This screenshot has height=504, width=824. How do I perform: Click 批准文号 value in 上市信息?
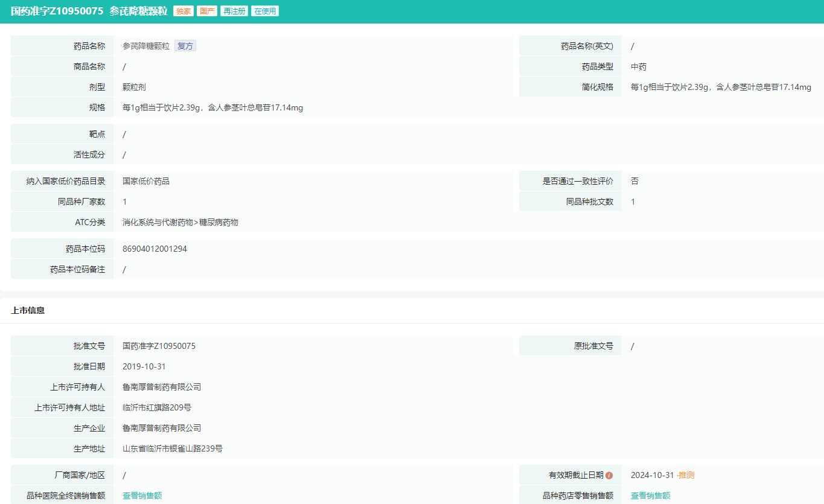[159, 346]
